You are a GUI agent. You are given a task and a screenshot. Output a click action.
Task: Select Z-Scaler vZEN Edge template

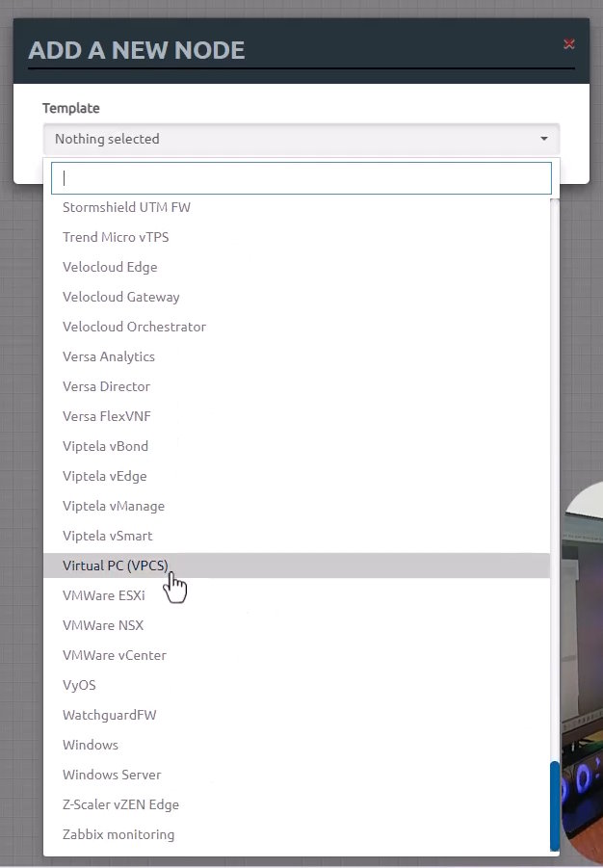[x=297, y=804]
